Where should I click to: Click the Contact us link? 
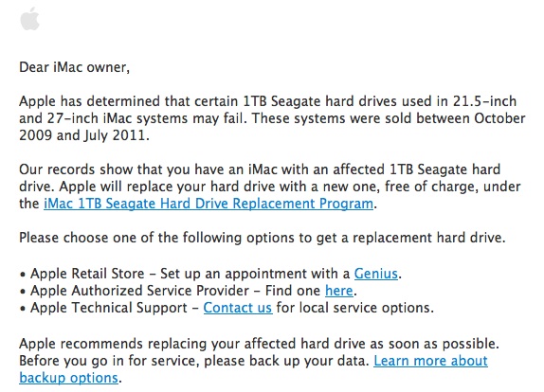click(x=238, y=308)
